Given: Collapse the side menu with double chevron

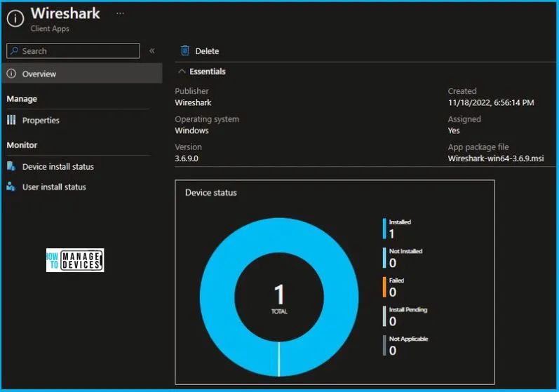Looking at the screenshot, I should 152,51.
